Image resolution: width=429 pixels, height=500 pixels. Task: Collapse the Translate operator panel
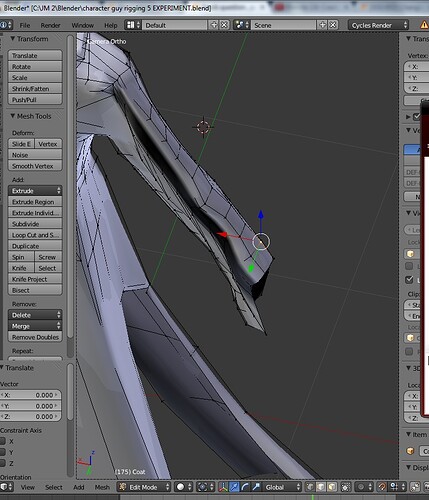pos(2,368)
